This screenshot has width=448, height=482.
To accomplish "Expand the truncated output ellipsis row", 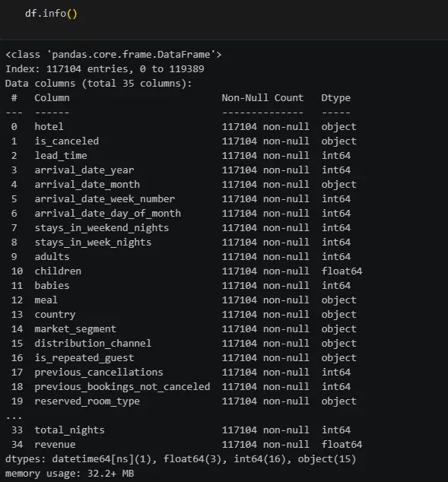I will pyautogui.click(x=14, y=417).
